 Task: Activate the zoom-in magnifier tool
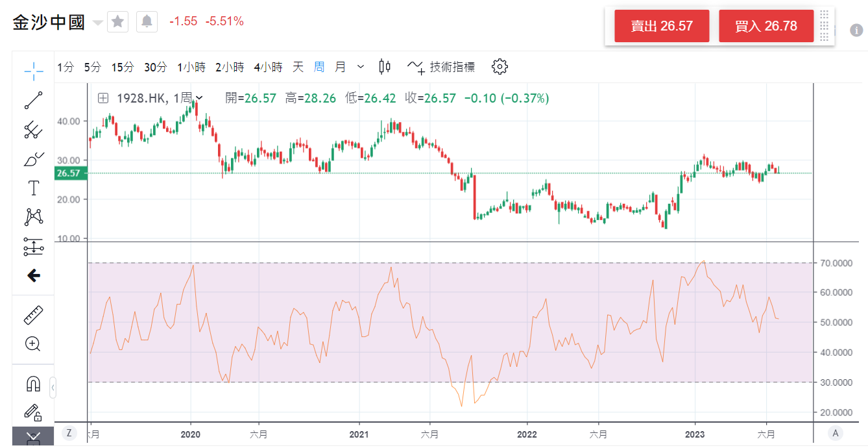[33, 343]
